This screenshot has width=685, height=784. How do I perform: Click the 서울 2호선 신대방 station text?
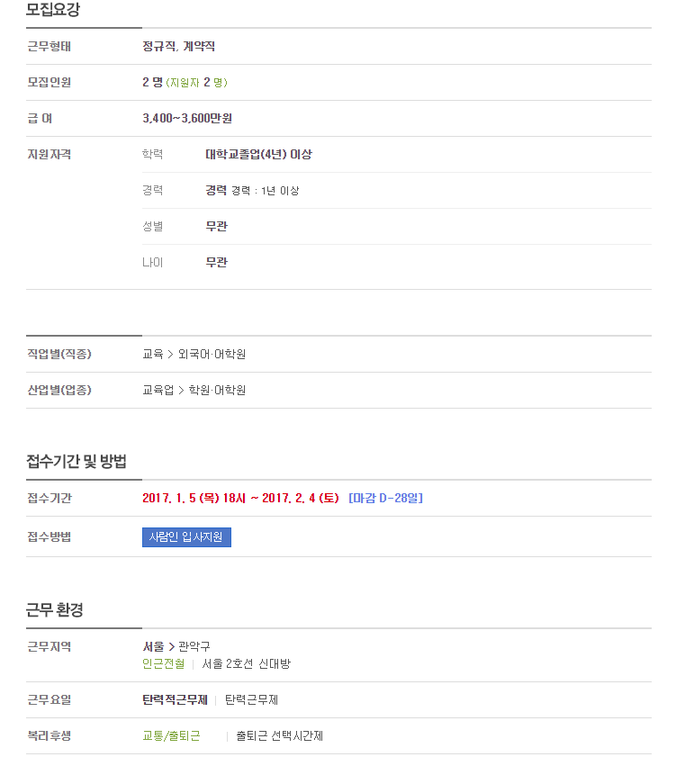(x=246, y=663)
